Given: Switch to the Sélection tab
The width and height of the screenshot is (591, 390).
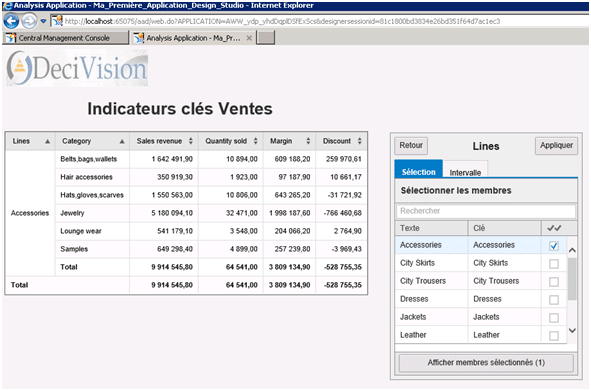Looking at the screenshot, I should tap(418, 169).
